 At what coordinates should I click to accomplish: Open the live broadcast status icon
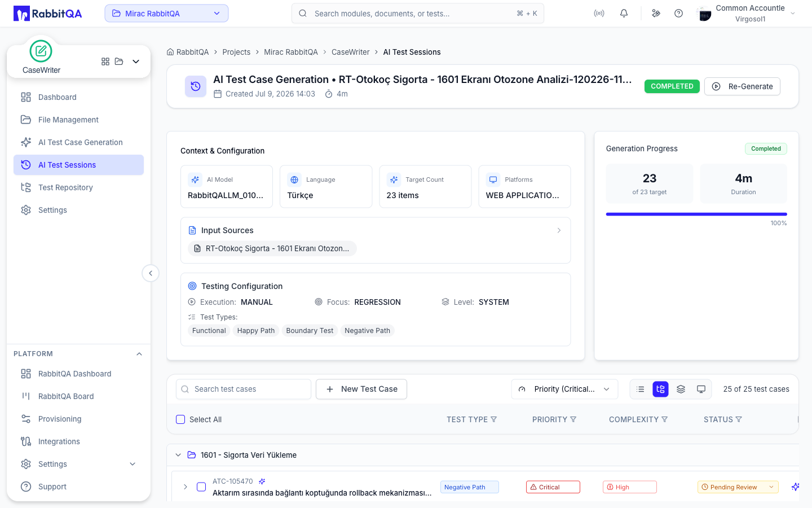[x=599, y=14]
